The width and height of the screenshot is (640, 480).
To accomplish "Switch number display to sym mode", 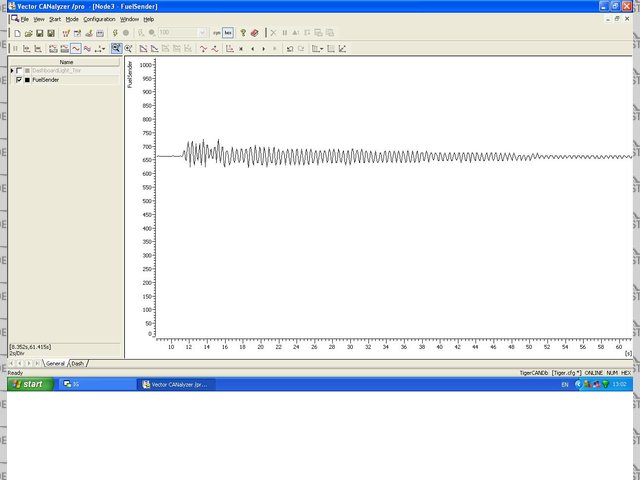I will point(216,33).
